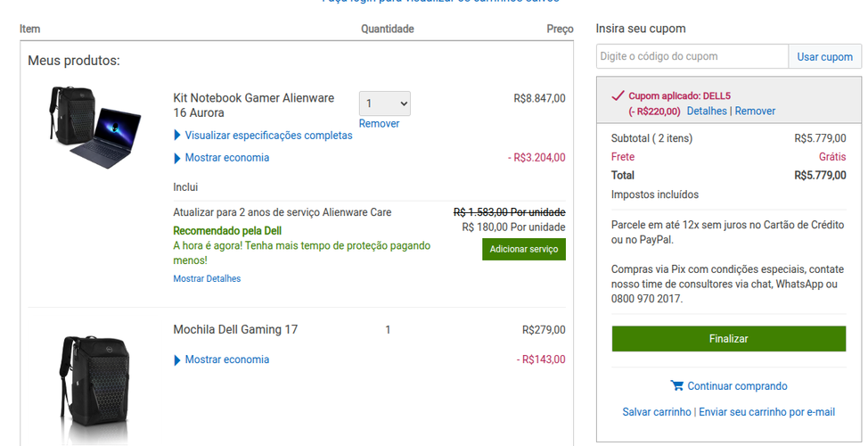Viewport: 868px width, 446px height.
Task: Click Mostrar Detalhes for the service offer
Action: pos(207,278)
